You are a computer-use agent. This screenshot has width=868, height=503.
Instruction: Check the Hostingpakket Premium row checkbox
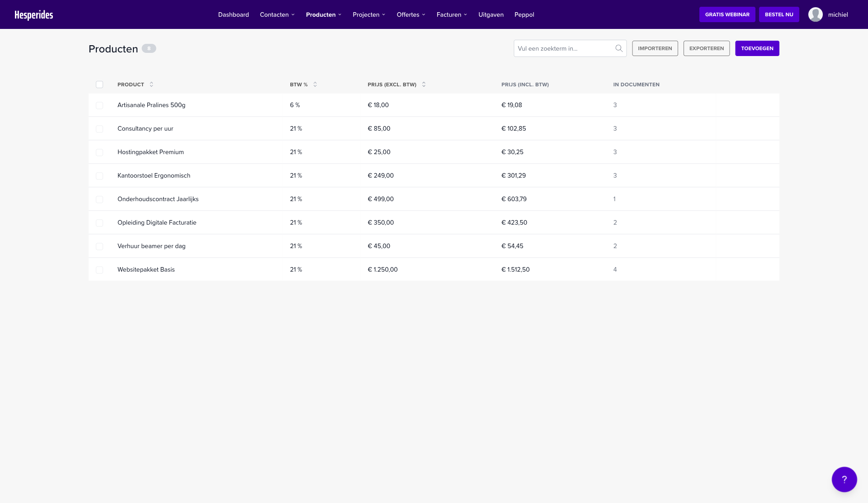pyautogui.click(x=99, y=152)
